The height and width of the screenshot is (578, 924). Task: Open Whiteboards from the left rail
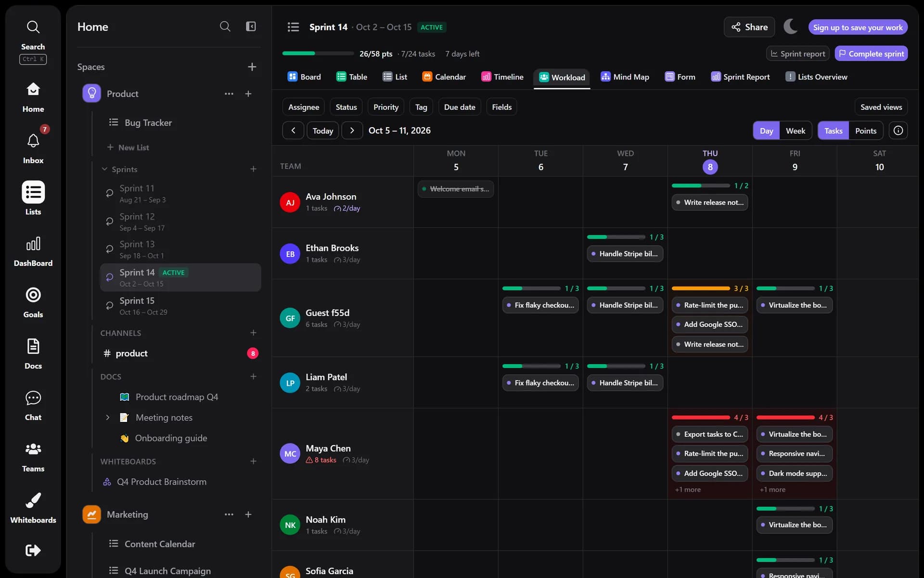(33, 508)
